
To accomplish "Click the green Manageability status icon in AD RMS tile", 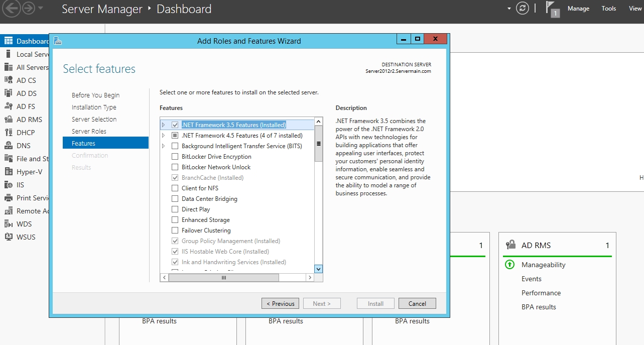I will [x=509, y=265].
